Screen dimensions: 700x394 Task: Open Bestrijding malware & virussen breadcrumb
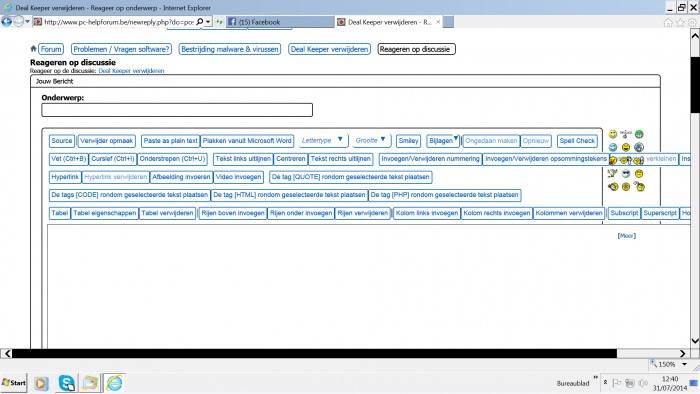pos(230,49)
